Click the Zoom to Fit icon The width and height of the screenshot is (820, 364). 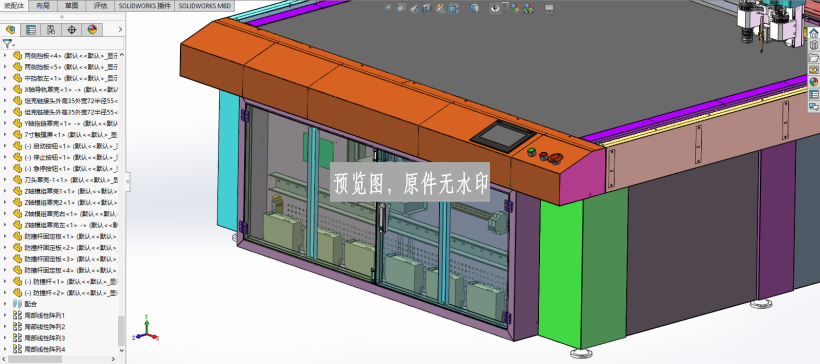coord(387,8)
